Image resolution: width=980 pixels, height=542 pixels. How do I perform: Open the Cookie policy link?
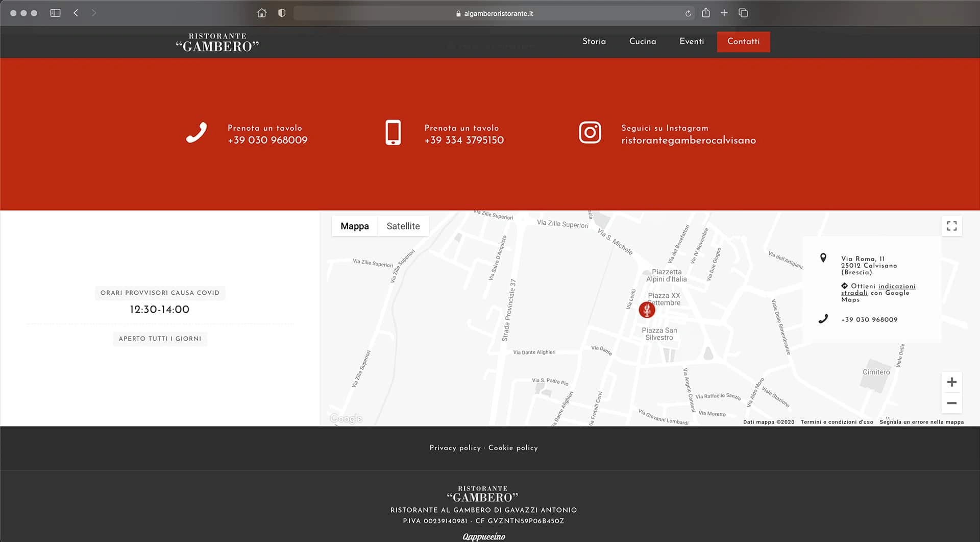(513, 447)
